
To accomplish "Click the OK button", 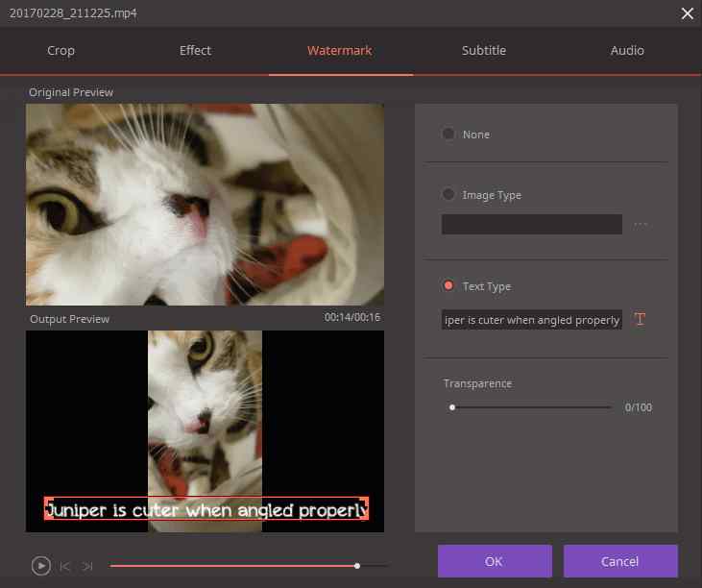I will tap(495, 561).
